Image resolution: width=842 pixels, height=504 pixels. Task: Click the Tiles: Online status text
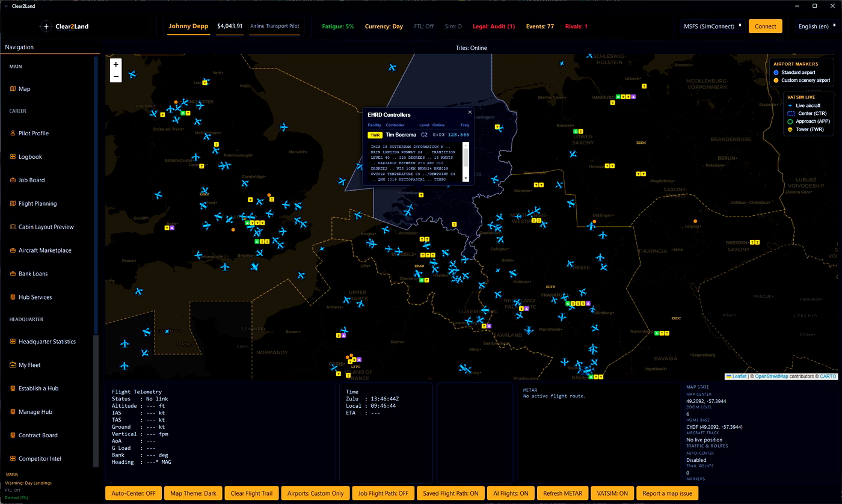point(471,48)
